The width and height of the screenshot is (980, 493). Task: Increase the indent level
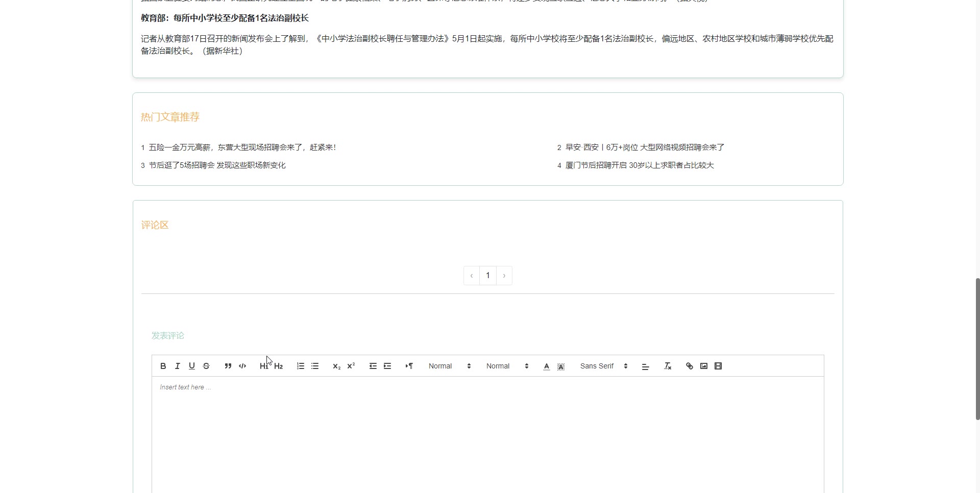387,366
